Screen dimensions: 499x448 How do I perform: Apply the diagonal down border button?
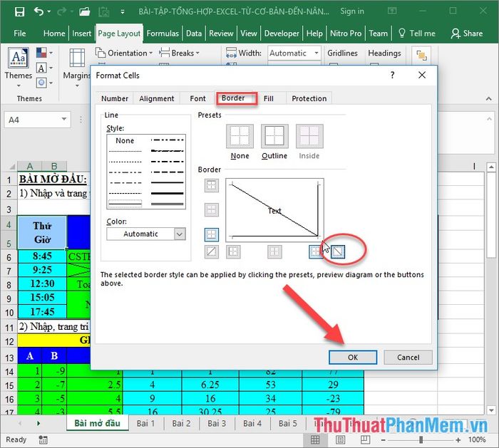[x=339, y=251]
